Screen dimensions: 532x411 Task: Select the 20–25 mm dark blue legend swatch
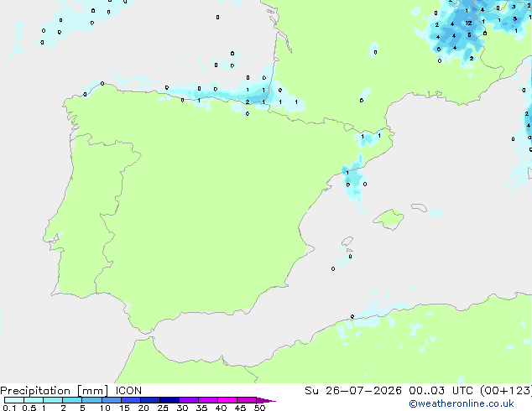[x=150, y=400]
